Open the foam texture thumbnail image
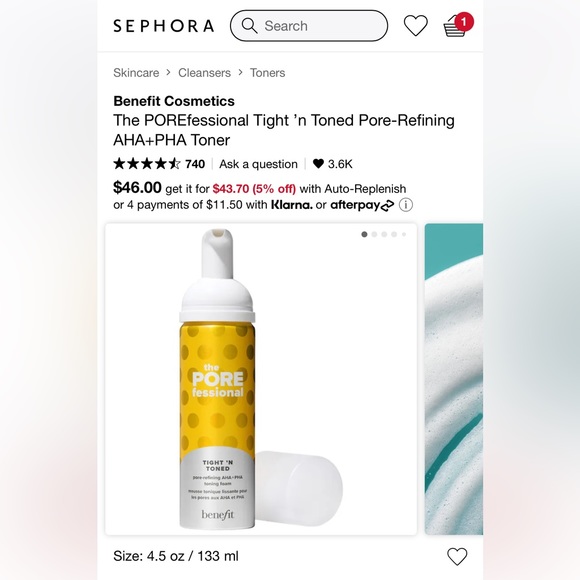This screenshot has height=580, width=580. click(454, 379)
